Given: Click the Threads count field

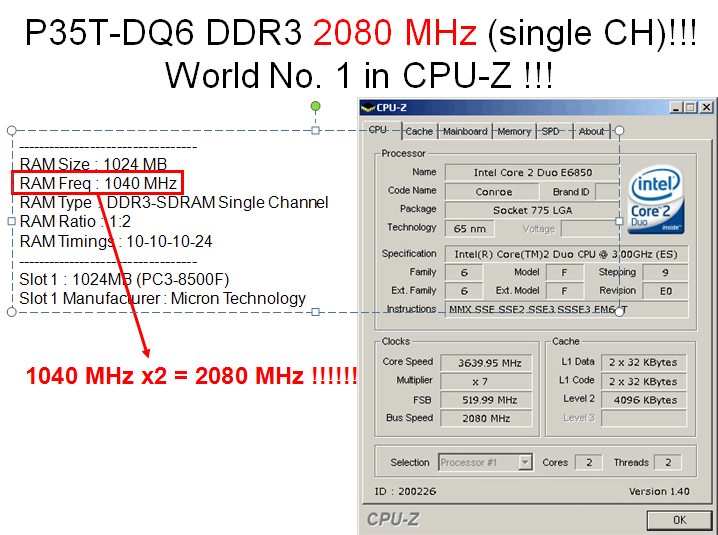Looking at the screenshot, I should pos(667,462).
